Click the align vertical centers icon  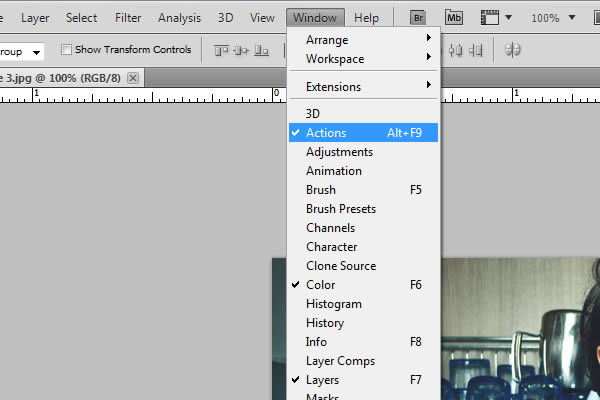coord(241,50)
